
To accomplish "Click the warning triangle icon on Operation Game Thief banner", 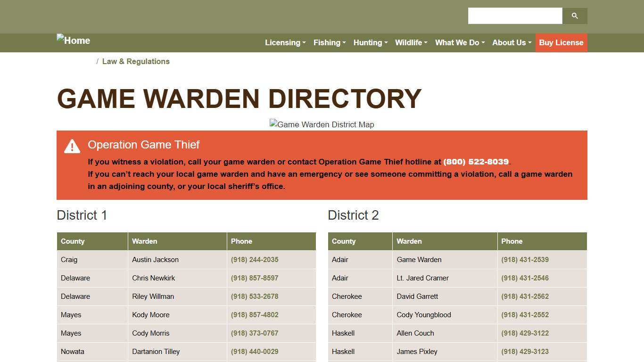I will point(72,146).
